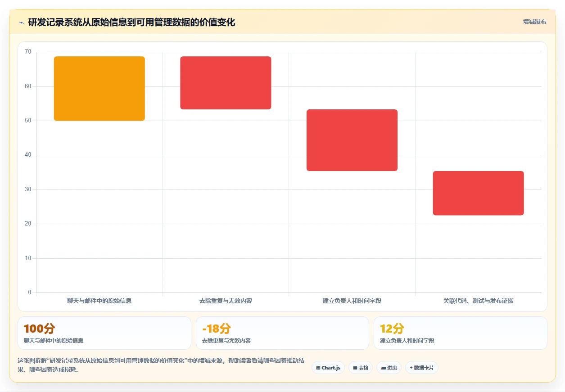The height and width of the screenshot is (392, 565).
Task: Click the x-axis label 聊天与邮件中的原始信息
Action: [99, 301]
